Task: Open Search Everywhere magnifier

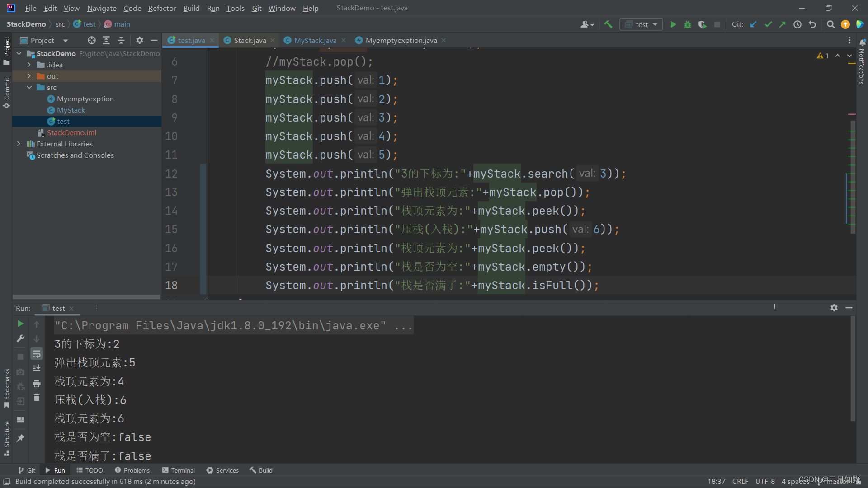Action: pyautogui.click(x=830, y=24)
